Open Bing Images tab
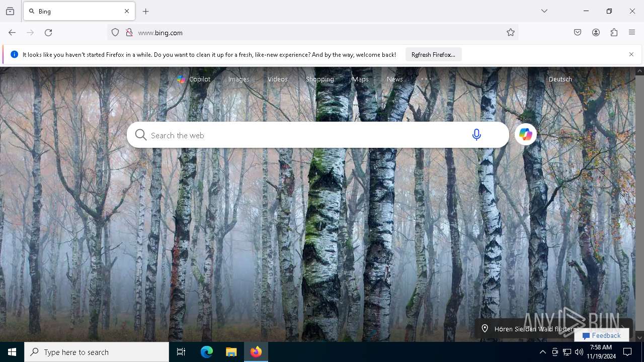This screenshot has width=644, height=362. pyautogui.click(x=238, y=79)
